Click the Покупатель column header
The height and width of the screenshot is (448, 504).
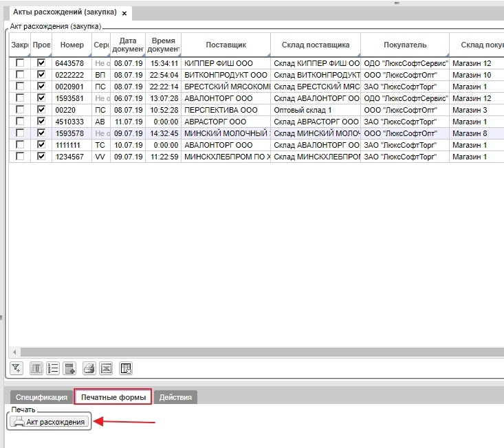[x=405, y=45]
